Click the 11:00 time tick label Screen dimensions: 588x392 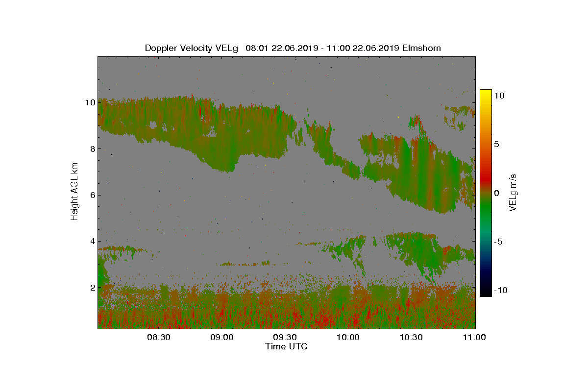[474, 337]
